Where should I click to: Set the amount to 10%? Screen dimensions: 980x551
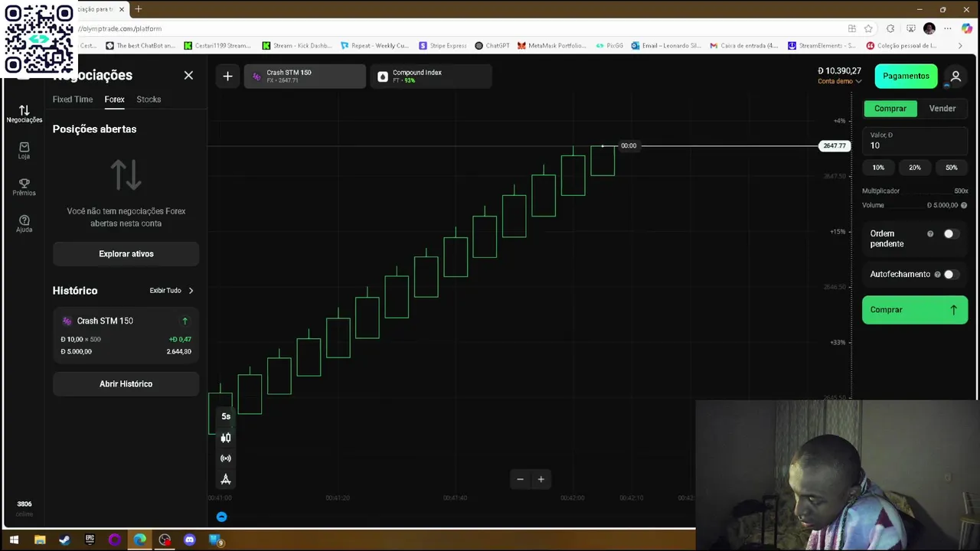click(x=878, y=168)
